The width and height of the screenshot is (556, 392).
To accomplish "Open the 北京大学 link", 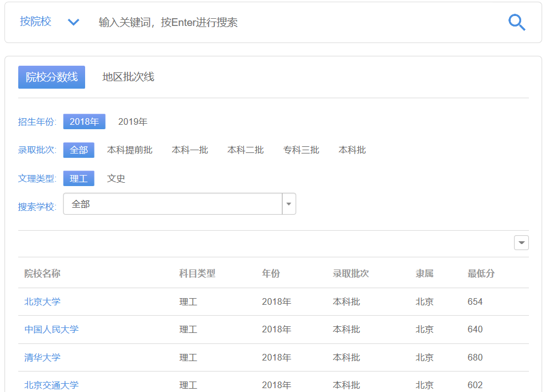I will pos(43,302).
